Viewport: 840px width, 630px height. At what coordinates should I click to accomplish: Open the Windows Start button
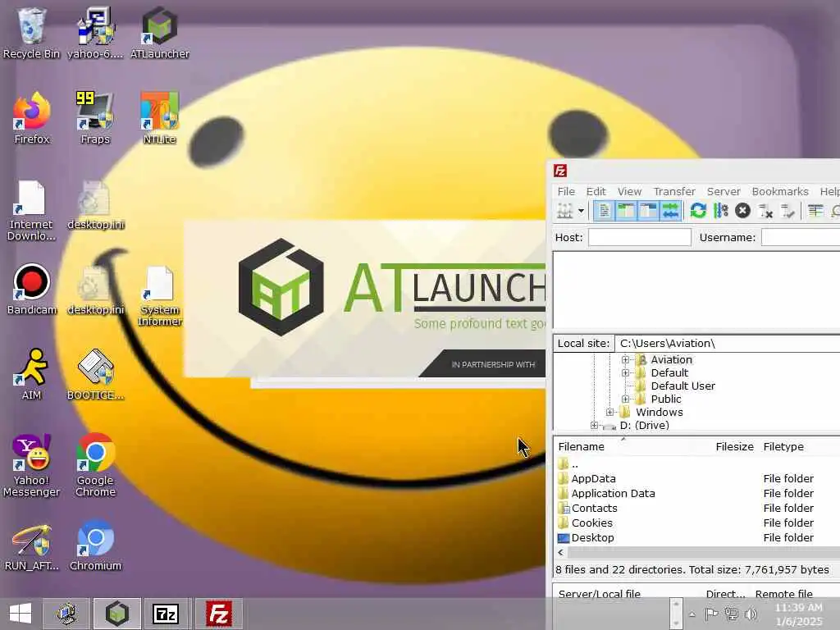tap(21, 614)
